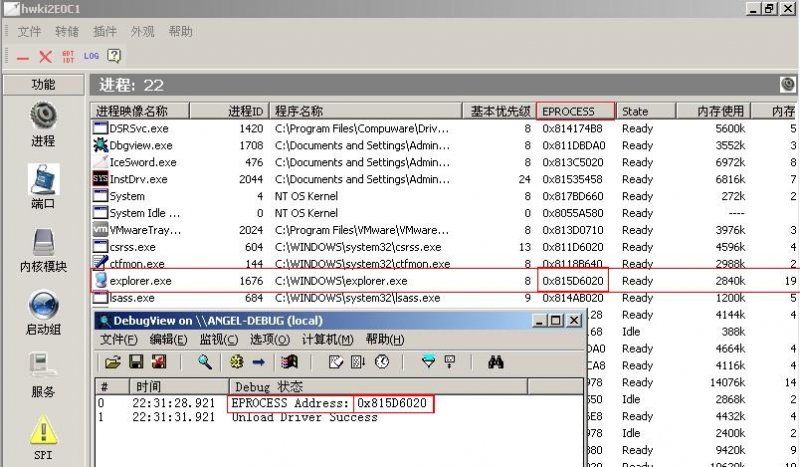Click DebugView blue arrow pass-through icon
800x467 pixels.
[259, 362]
